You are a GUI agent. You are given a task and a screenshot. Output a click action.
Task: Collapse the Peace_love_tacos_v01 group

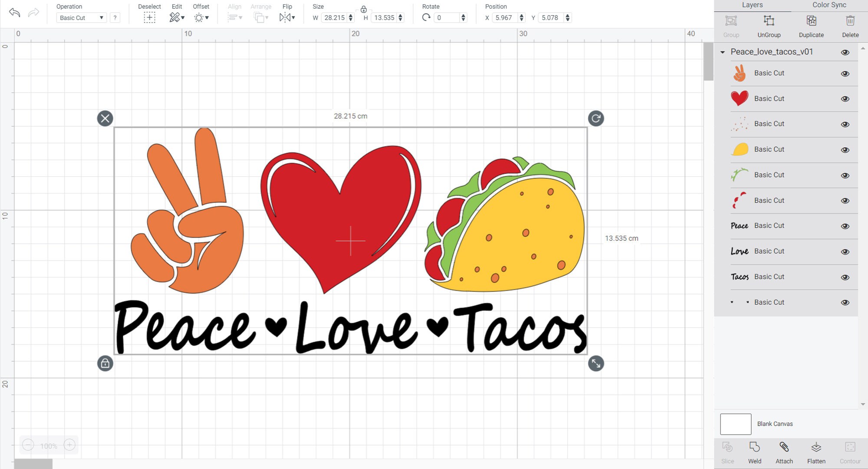[x=722, y=52]
